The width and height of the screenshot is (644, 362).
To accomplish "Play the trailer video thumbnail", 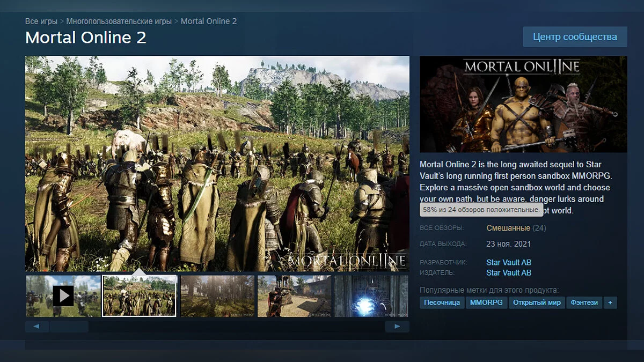I will tap(63, 296).
